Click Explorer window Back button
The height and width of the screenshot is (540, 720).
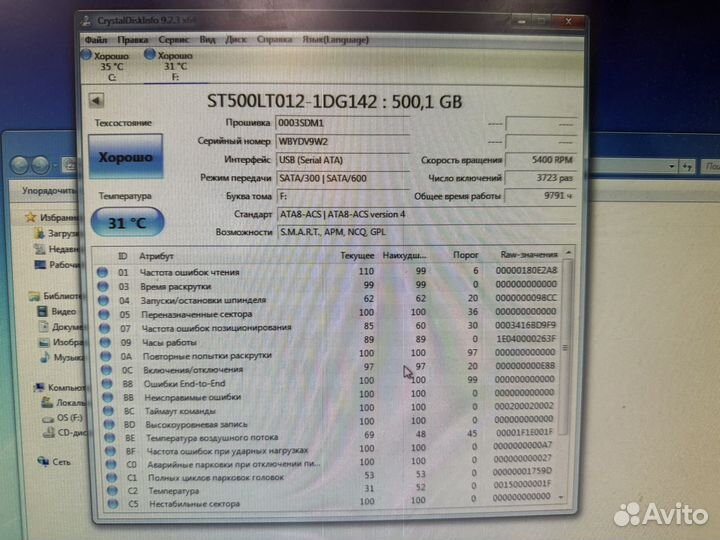tap(20, 165)
